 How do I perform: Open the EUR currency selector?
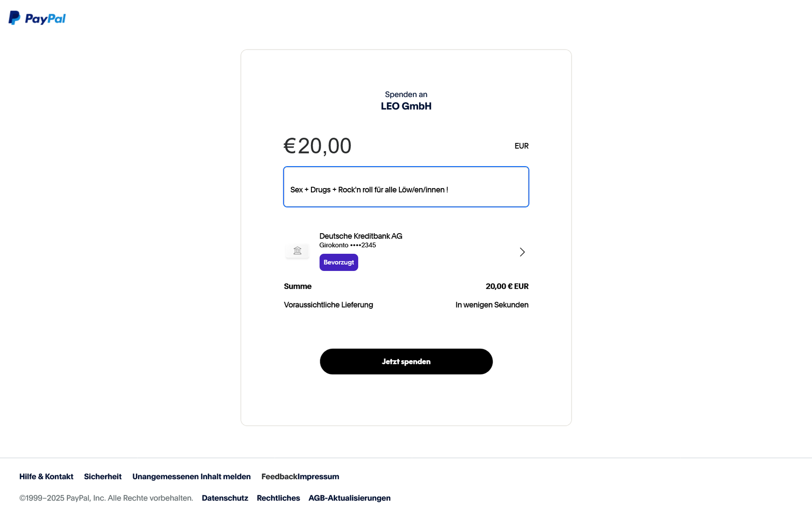[x=521, y=146]
